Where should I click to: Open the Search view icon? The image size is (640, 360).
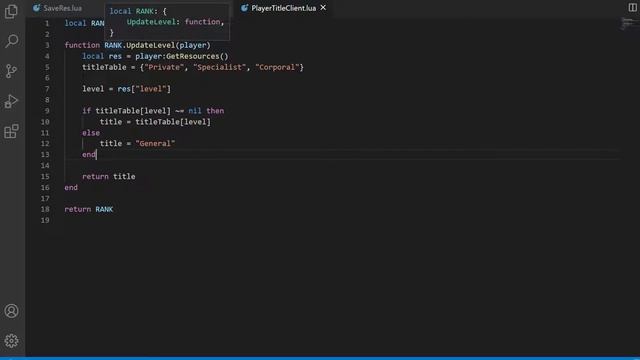(11, 41)
